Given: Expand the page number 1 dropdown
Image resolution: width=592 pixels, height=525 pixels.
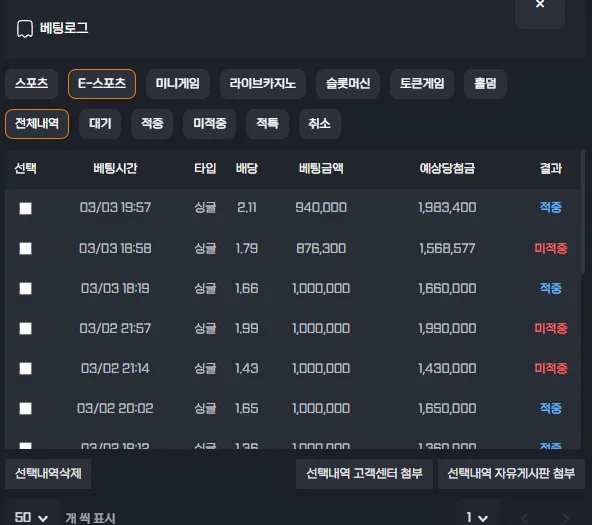Looking at the screenshot, I should click(x=478, y=517).
